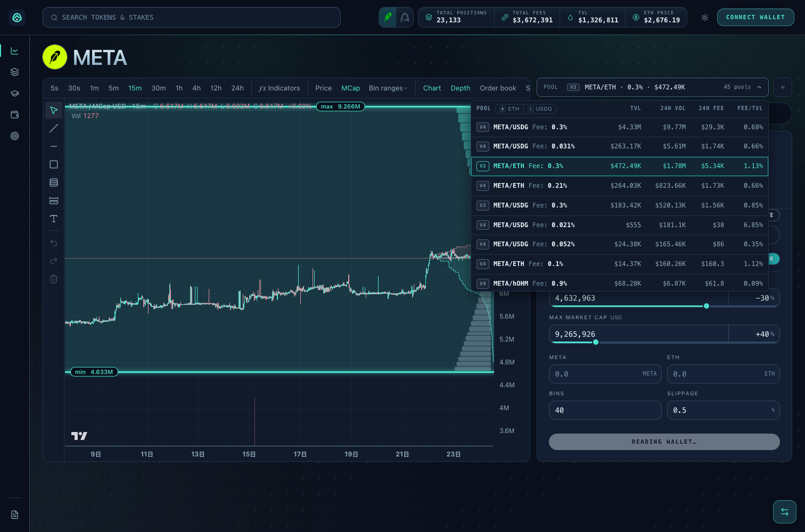Select the grey arch protocol icon
The width and height of the screenshot is (805, 532).
[405, 18]
